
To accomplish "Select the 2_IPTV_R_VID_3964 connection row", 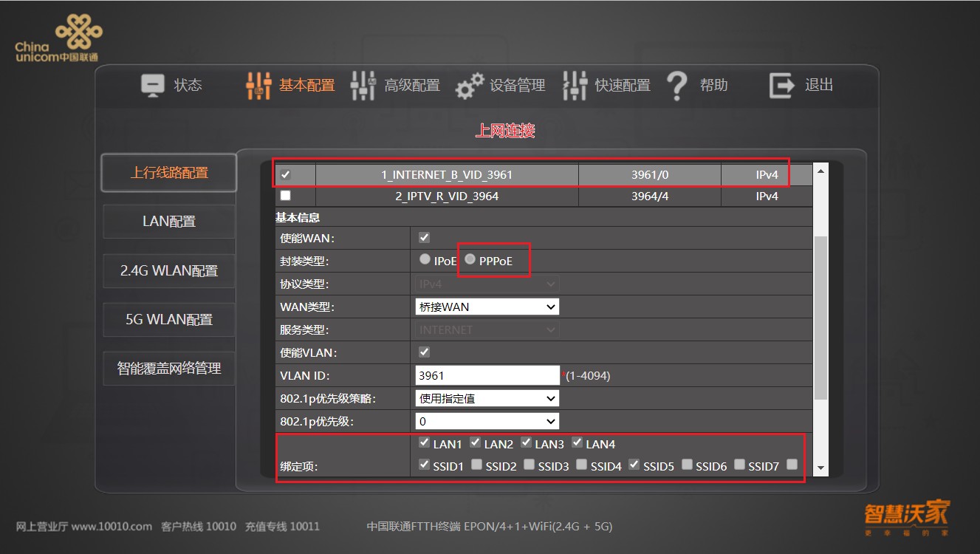I will 446,196.
